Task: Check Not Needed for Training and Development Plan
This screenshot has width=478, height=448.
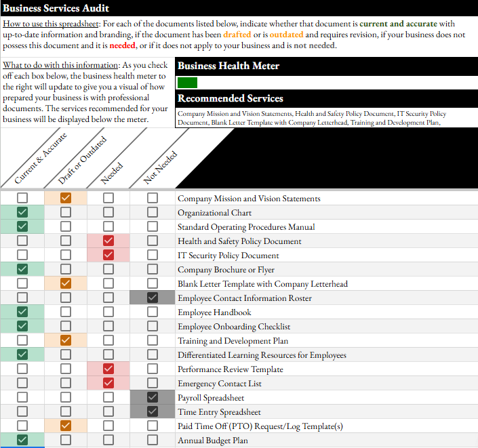Action: click(153, 340)
